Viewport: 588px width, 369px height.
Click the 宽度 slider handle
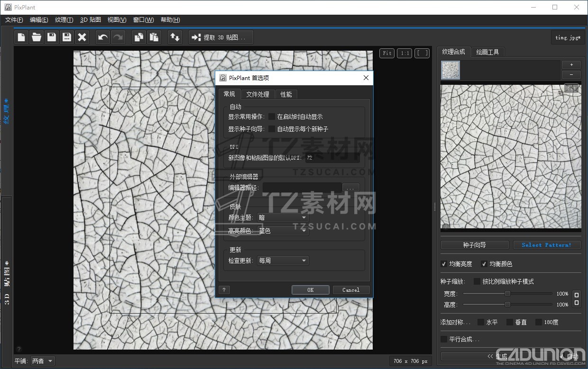tap(507, 294)
